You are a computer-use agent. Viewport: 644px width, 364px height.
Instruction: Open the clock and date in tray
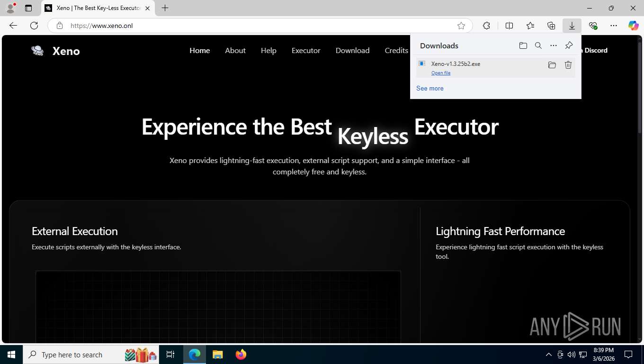click(x=603, y=355)
